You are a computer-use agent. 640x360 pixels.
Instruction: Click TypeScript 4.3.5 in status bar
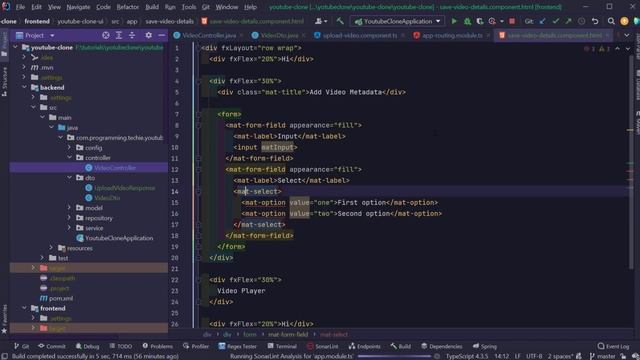(x=467, y=356)
